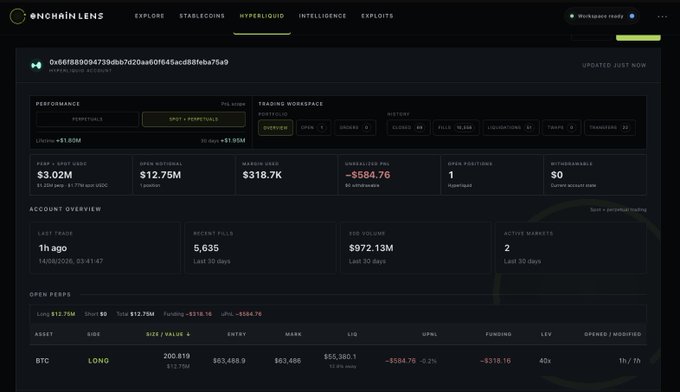Show the Orders tab
This screenshot has height=392, width=680.
pyautogui.click(x=354, y=128)
